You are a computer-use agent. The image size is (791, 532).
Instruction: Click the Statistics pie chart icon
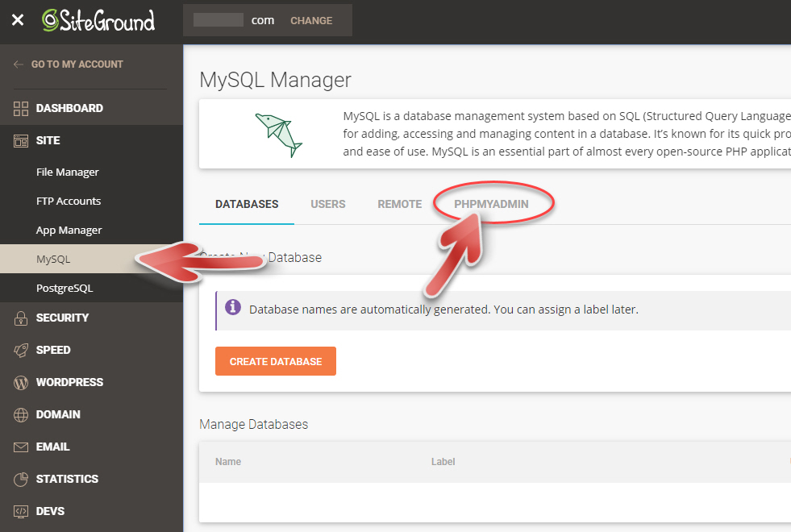point(21,479)
